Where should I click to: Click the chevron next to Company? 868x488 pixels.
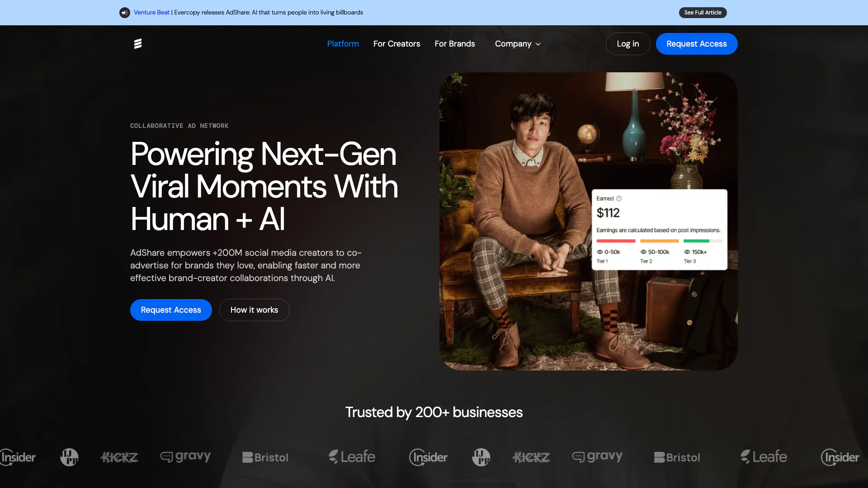pyautogui.click(x=538, y=44)
